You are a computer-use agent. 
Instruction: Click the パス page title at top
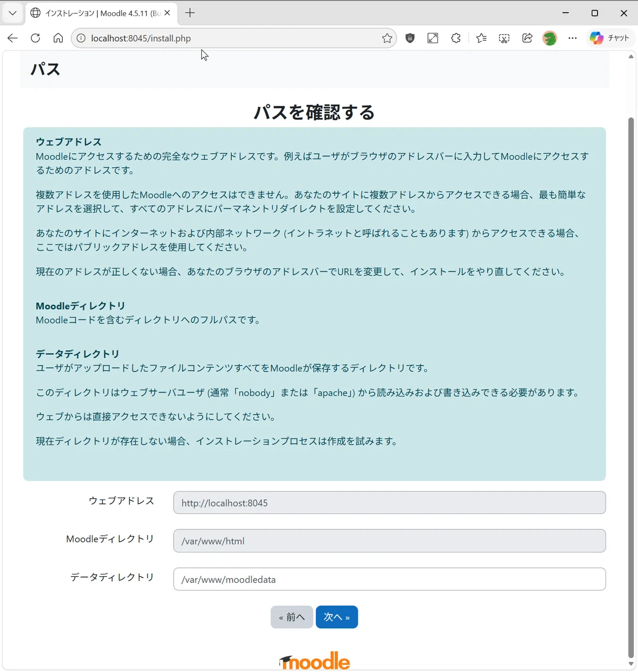pyautogui.click(x=45, y=69)
